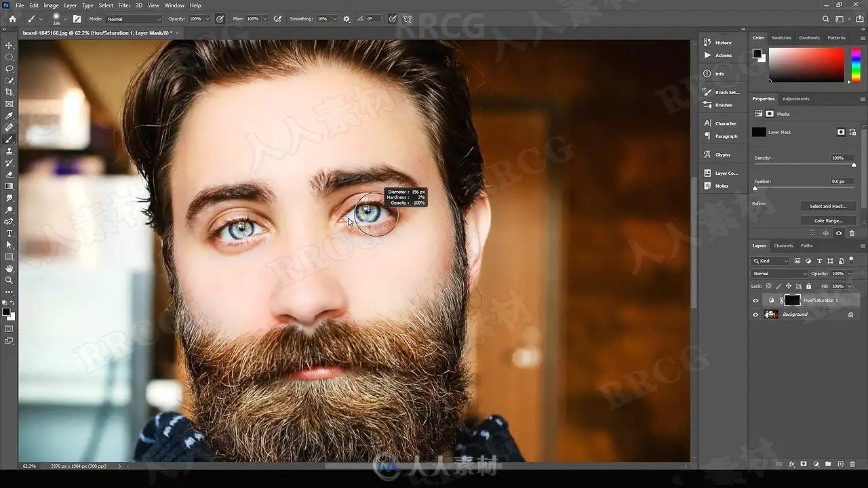Open the painting Mode dropdown
868x488 pixels.
click(134, 19)
